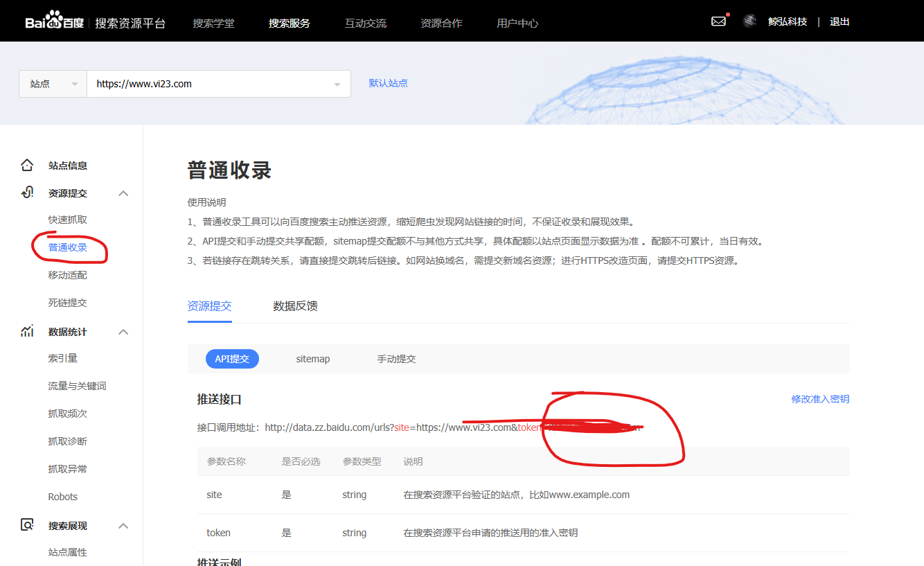Viewport: 924px width, 566px height.
Task: Collapse the 资源提交 section chevron
Action: pyautogui.click(x=123, y=193)
